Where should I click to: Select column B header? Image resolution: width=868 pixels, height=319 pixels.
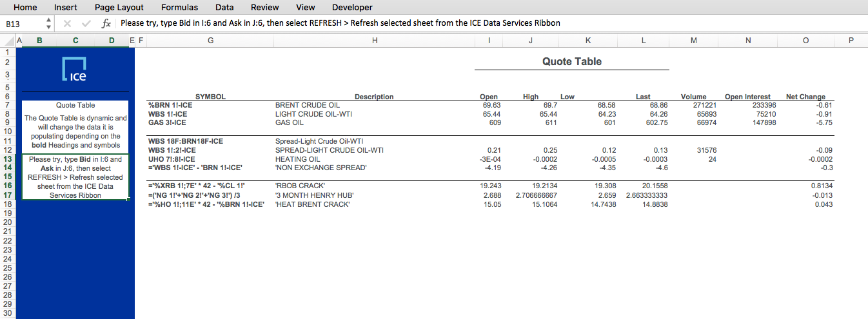coord(39,41)
